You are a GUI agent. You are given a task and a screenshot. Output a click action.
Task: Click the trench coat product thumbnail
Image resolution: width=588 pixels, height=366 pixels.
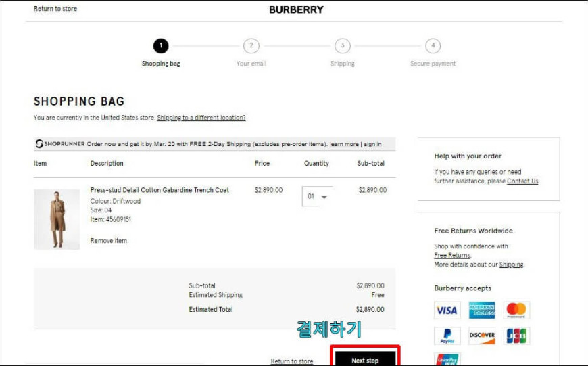click(x=57, y=219)
